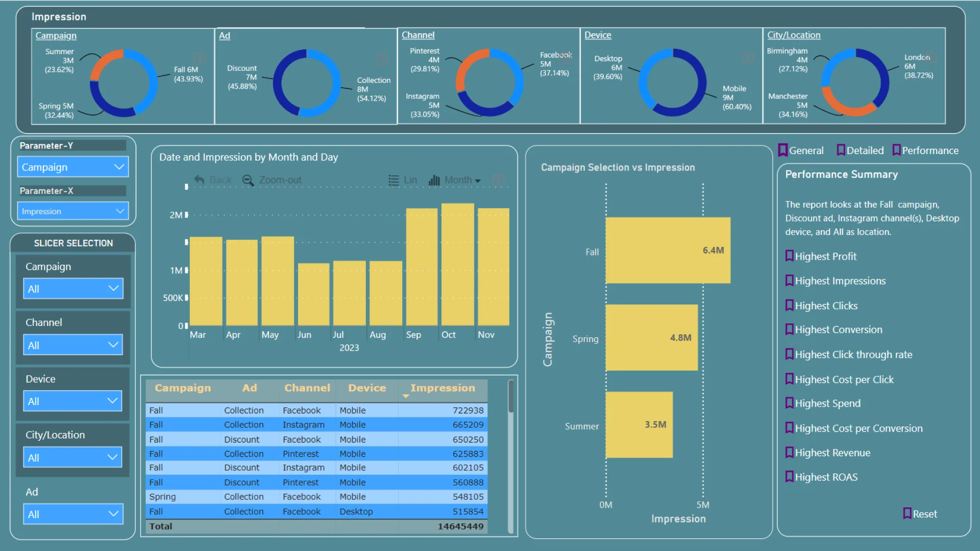The width and height of the screenshot is (980, 551).
Task: Expand the City/Location slicer dropdown
Action: pyautogui.click(x=73, y=458)
